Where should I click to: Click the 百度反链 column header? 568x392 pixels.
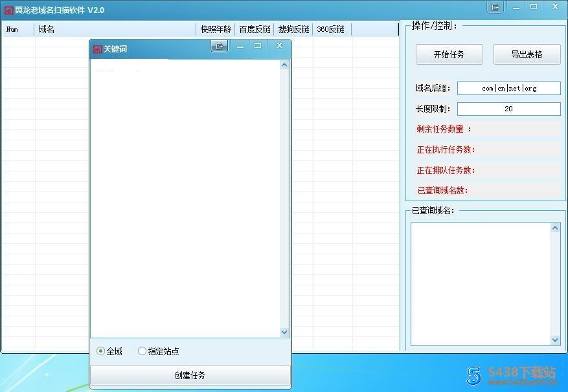[x=255, y=29]
